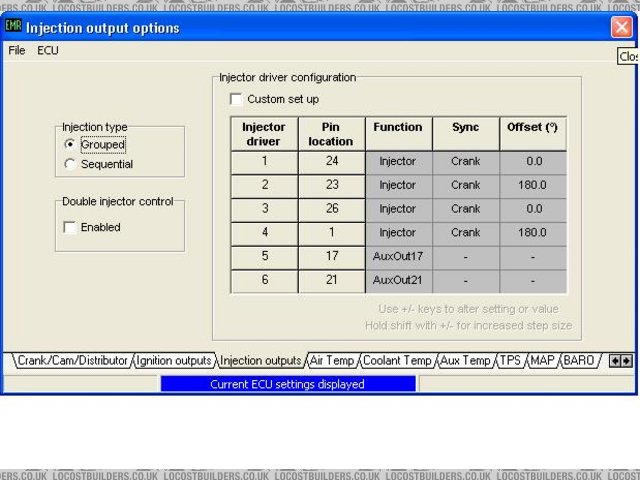Click Function cell for injector driver 2
Screen dimensions: 640x480
coord(399,186)
